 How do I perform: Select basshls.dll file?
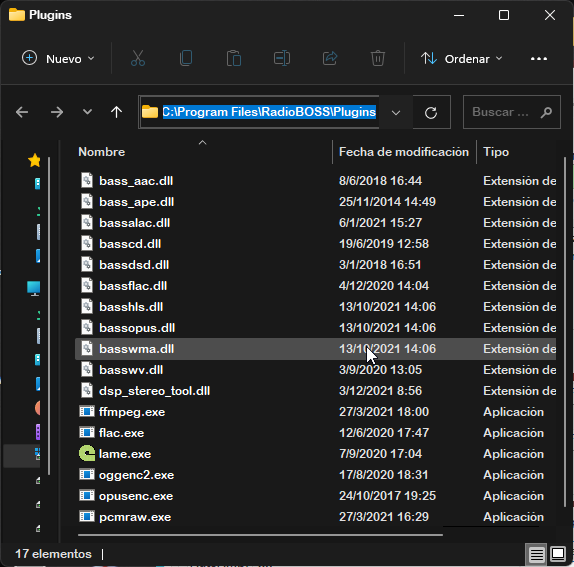(x=316, y=307)
